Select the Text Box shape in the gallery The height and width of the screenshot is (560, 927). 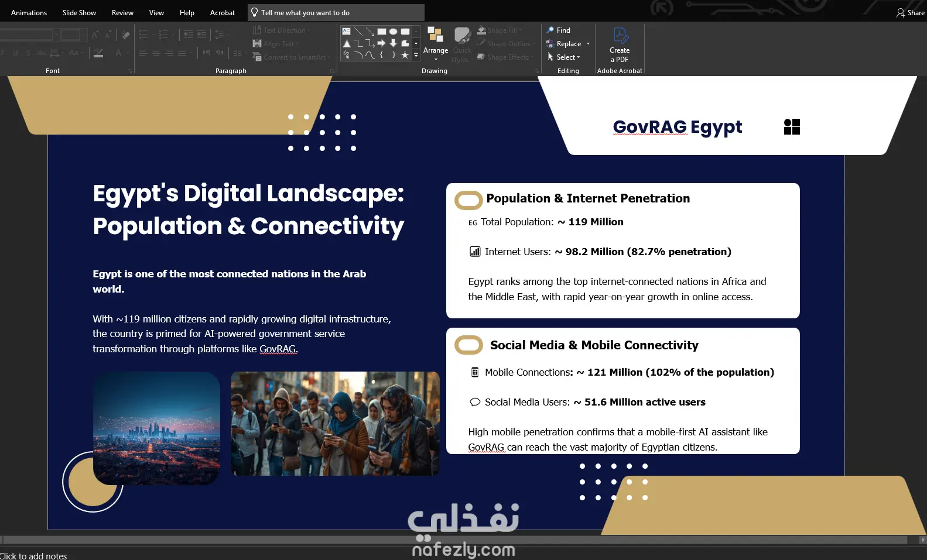click(346, 31)
